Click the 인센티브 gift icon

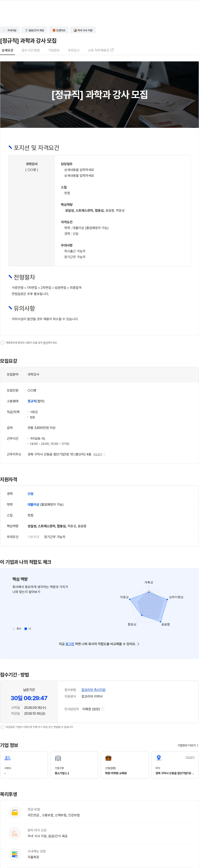click(54, 30)
